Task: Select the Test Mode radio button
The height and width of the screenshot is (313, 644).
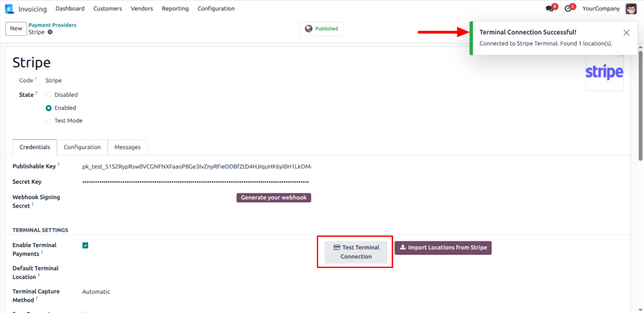Action: tap(49, 121)
